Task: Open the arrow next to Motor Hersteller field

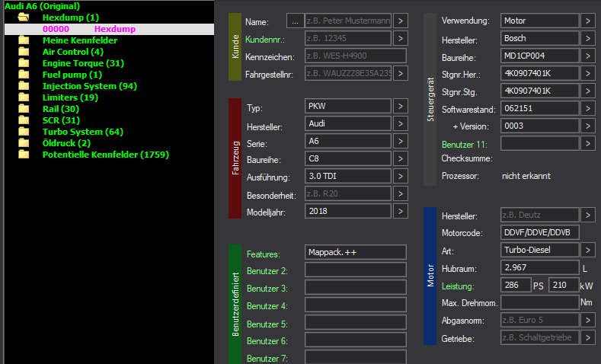Action: [x=587, y=215]
